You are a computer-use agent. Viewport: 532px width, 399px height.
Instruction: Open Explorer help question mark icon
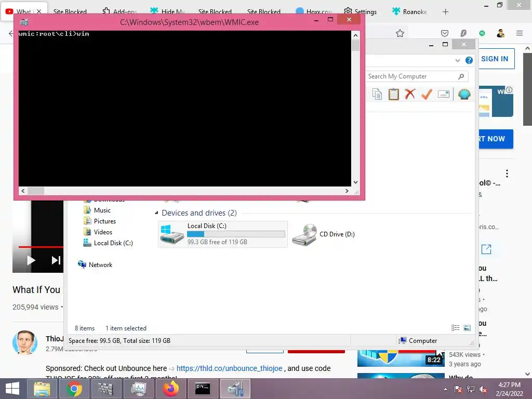tap(469, 60)
